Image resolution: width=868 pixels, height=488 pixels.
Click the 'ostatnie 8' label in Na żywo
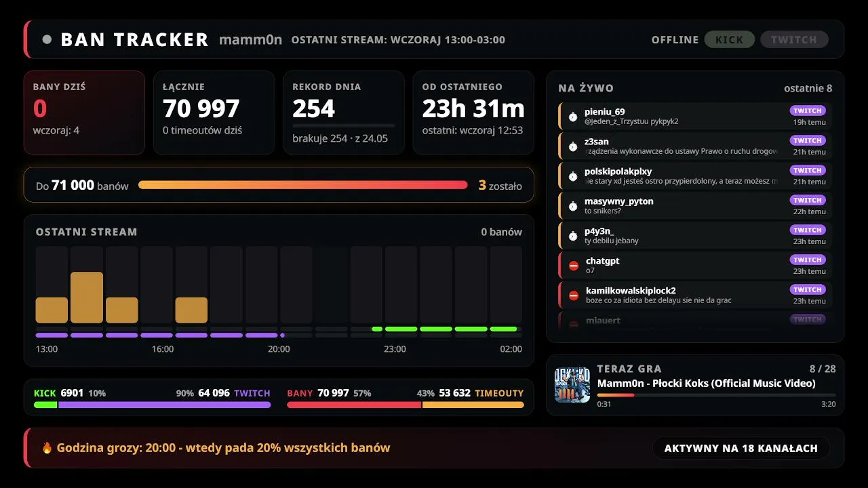tap(808, 88)
